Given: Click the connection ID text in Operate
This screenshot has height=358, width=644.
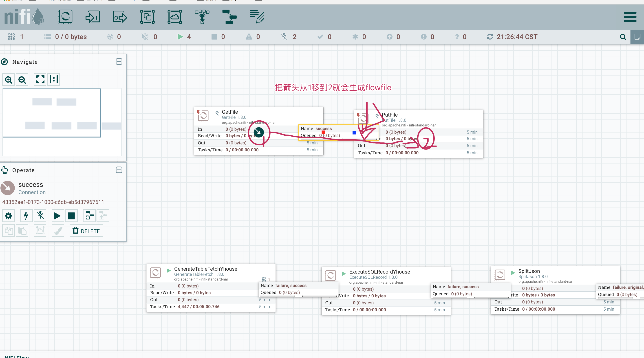Looking at the screenshot, I should click(53, 202).
